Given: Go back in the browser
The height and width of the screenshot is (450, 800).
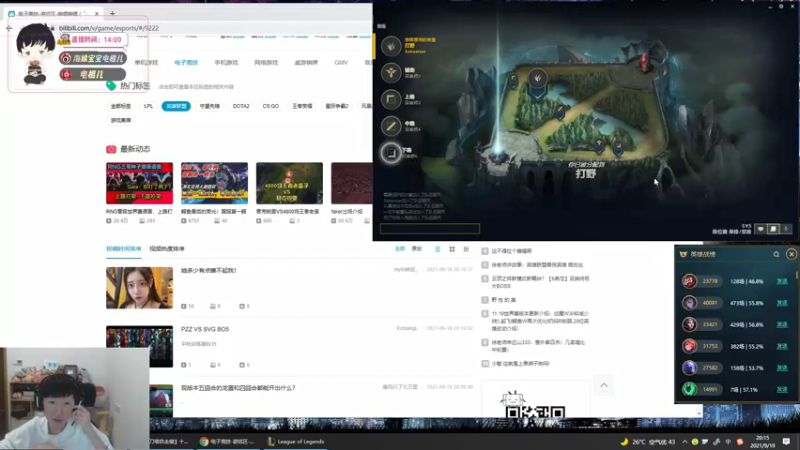Looking at the screenshot, I should (x=9, y=28).
